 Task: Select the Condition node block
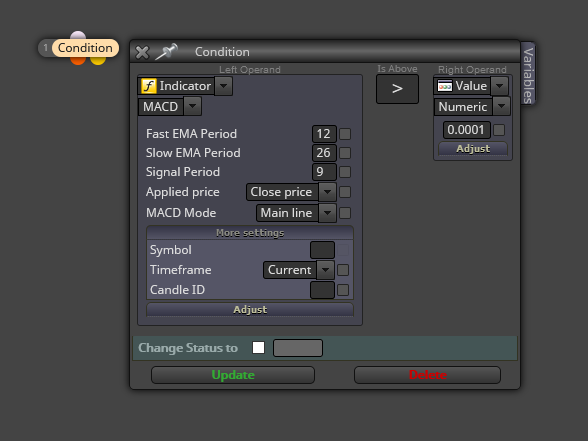click(x=85, y=48)
